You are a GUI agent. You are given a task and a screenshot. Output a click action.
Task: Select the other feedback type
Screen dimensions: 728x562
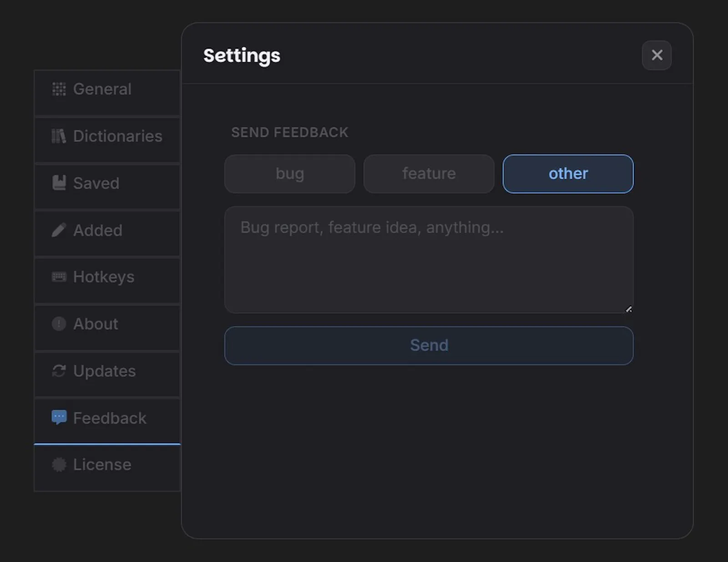click(x=568, y=174)
